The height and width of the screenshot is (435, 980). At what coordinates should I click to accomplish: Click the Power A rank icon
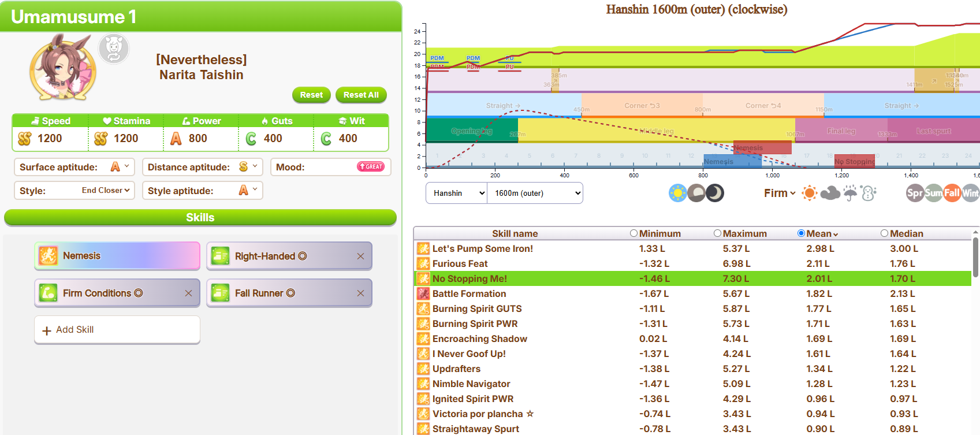coord(176,139)
